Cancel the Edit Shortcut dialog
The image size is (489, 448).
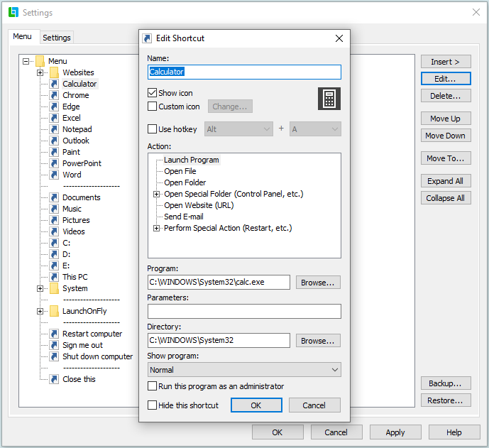[x=314, y=405]
